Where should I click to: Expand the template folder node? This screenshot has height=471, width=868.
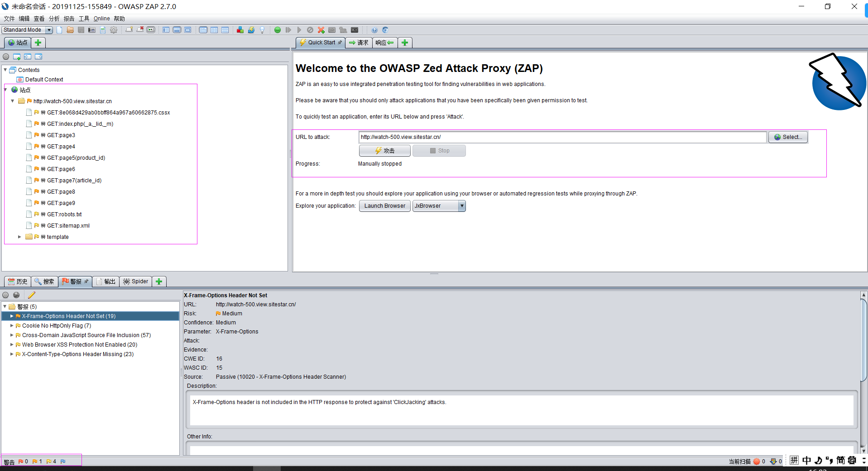(x=19, y=237)
